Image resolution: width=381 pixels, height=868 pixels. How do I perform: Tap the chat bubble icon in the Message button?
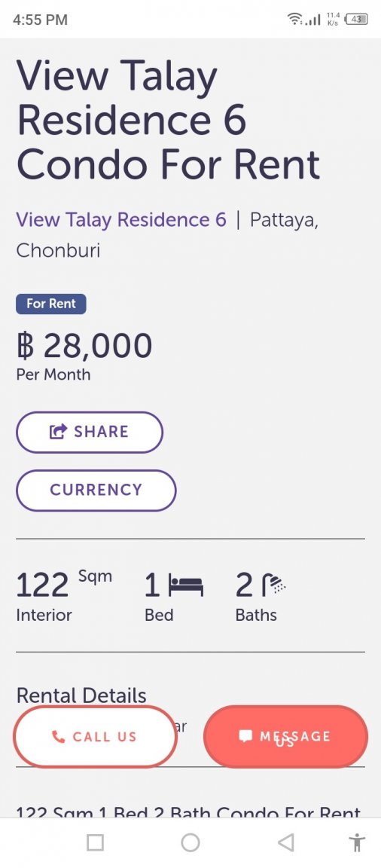tap(245, 736)
